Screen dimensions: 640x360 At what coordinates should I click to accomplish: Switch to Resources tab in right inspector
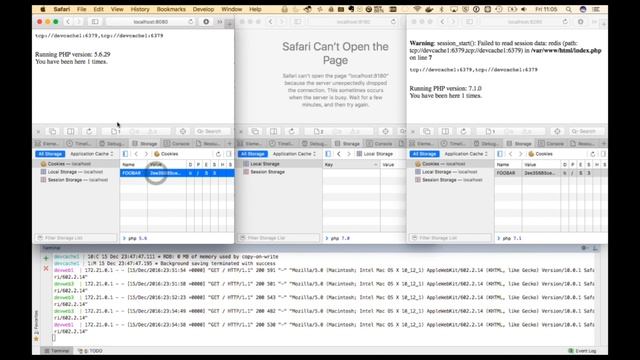click(x=584, y=144)
